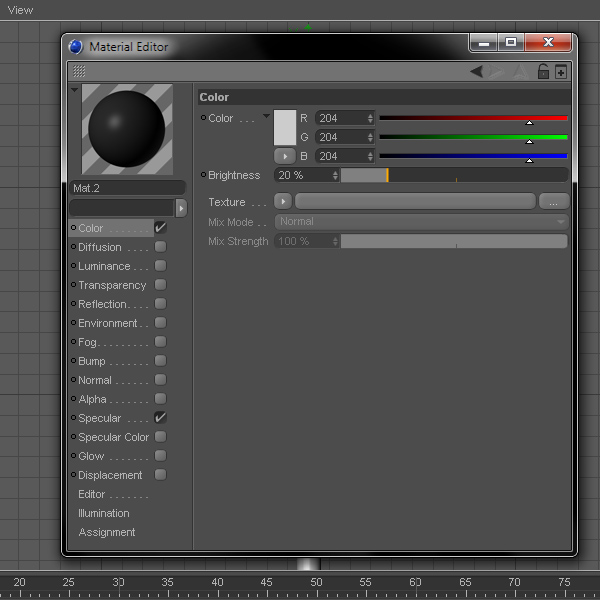Open the Assignment page

[x=107, y=532]
